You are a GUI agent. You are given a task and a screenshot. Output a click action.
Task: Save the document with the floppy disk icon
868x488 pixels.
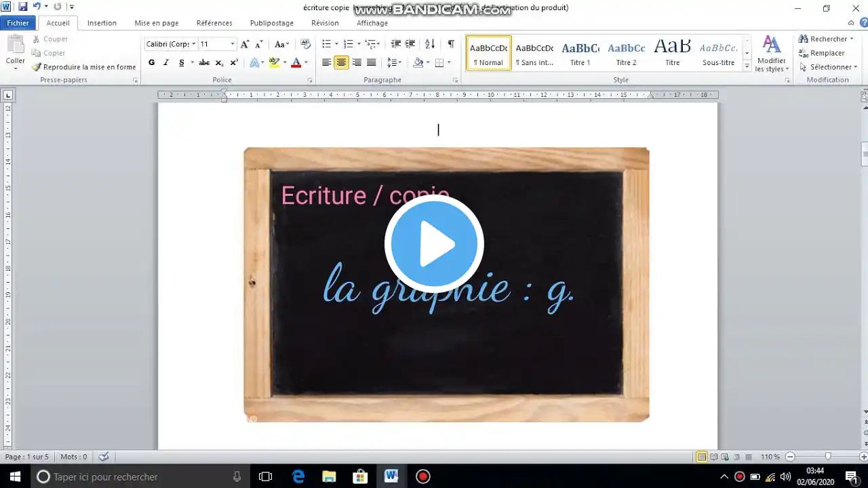[x=23, y=7]
